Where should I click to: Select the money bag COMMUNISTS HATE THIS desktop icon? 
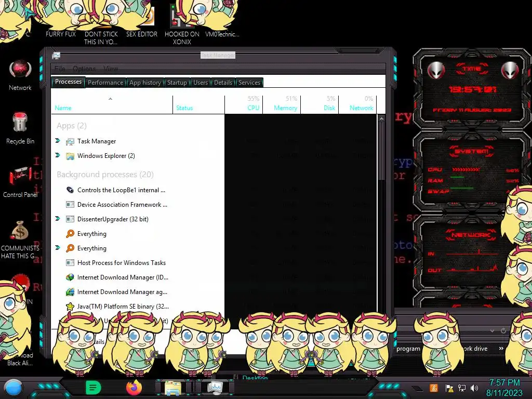click(x=20, y=239)
